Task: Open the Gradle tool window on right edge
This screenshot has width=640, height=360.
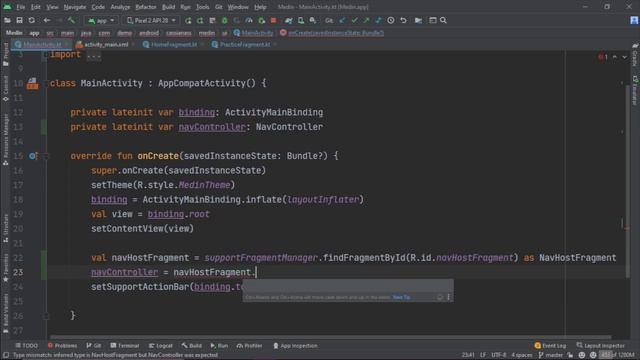Action: coord(635,55)
